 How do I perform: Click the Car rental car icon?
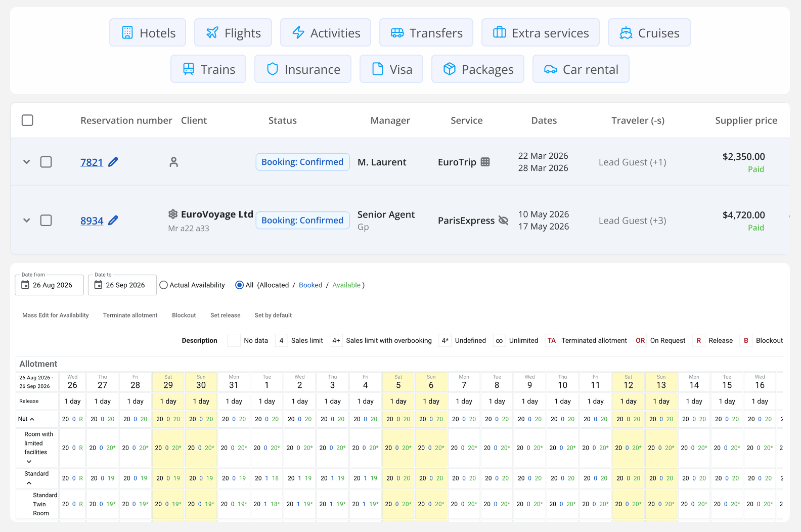tap(551, 70)
